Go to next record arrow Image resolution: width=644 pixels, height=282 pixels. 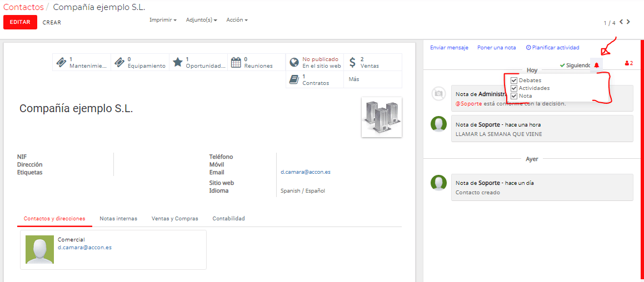click(x=628, y=22)
